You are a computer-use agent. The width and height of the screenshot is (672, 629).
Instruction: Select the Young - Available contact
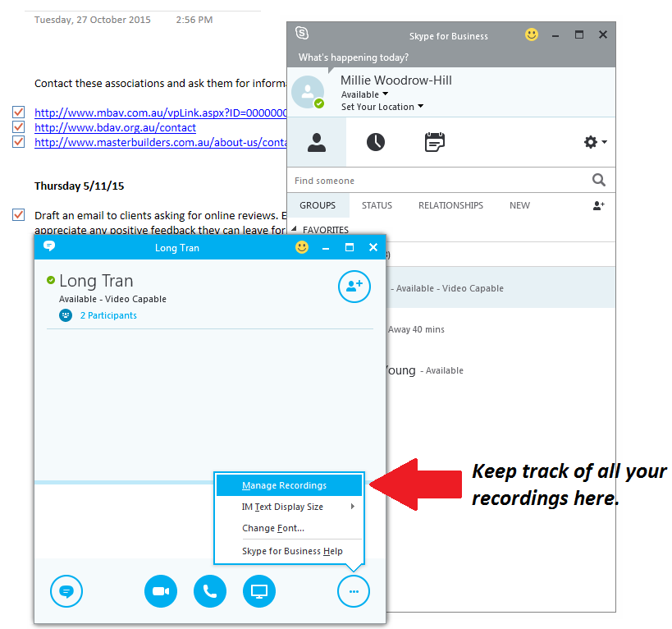point(501,370)
